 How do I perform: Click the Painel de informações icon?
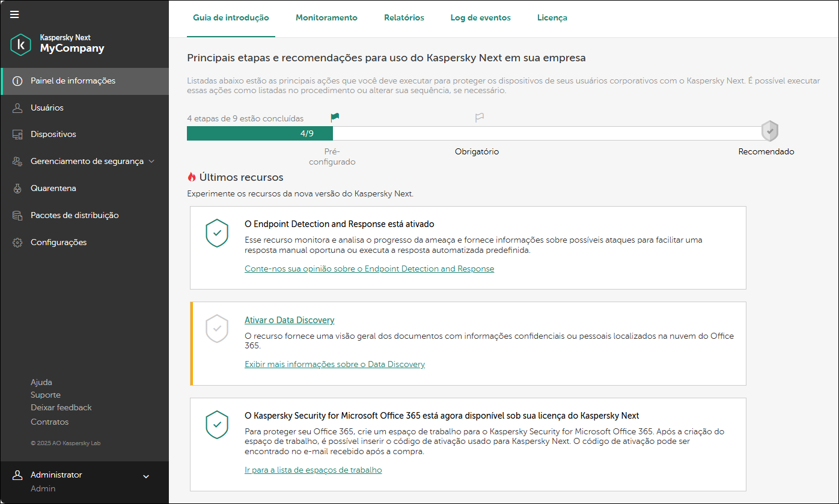[18, 80]
